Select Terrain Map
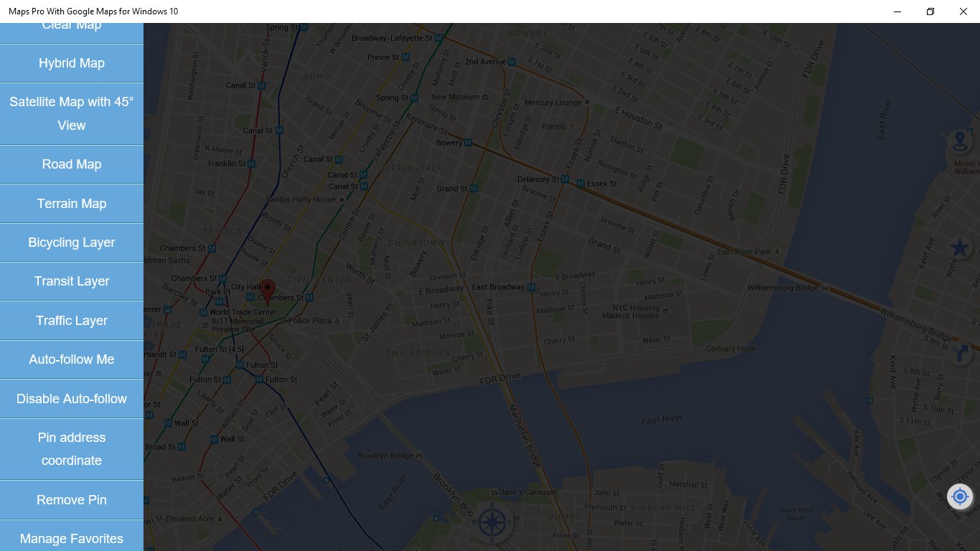This screenshot has width=980, height=551. click(x=72, y=204)
